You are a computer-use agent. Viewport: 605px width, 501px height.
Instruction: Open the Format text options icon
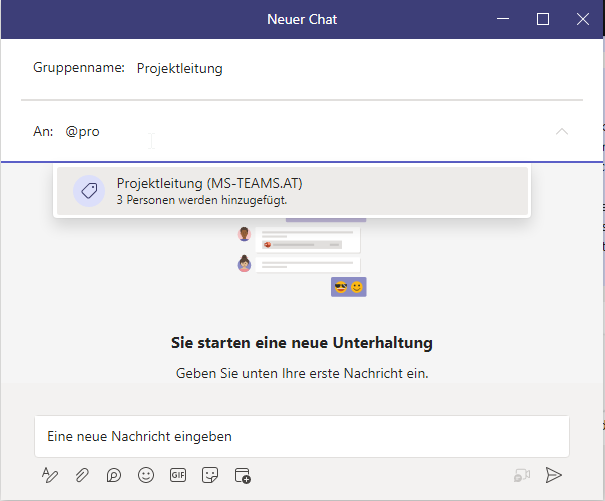pos(50,475)
